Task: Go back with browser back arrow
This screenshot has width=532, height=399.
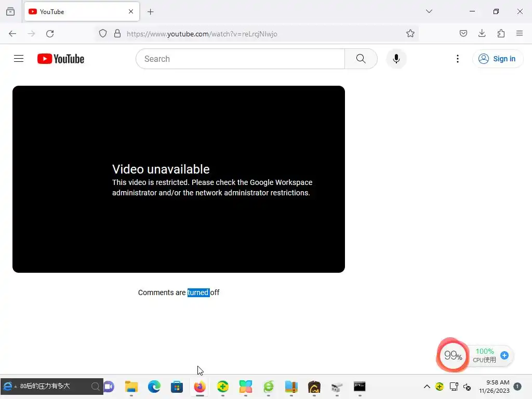Action: [x=12, y=34]
